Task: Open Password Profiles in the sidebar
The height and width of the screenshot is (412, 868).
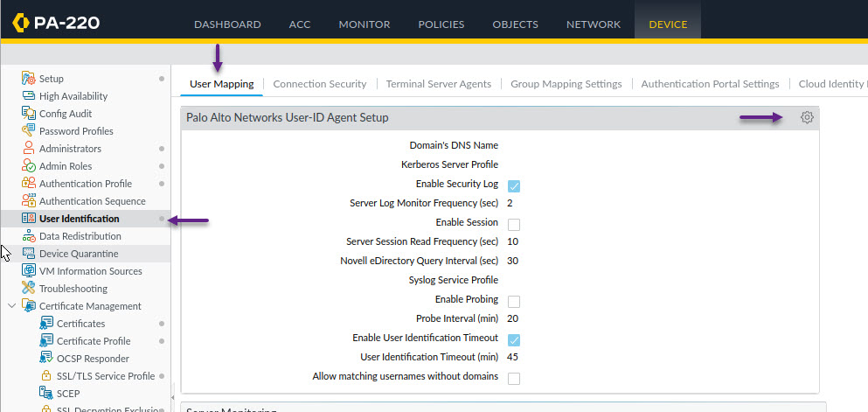Action: (76, 131)
